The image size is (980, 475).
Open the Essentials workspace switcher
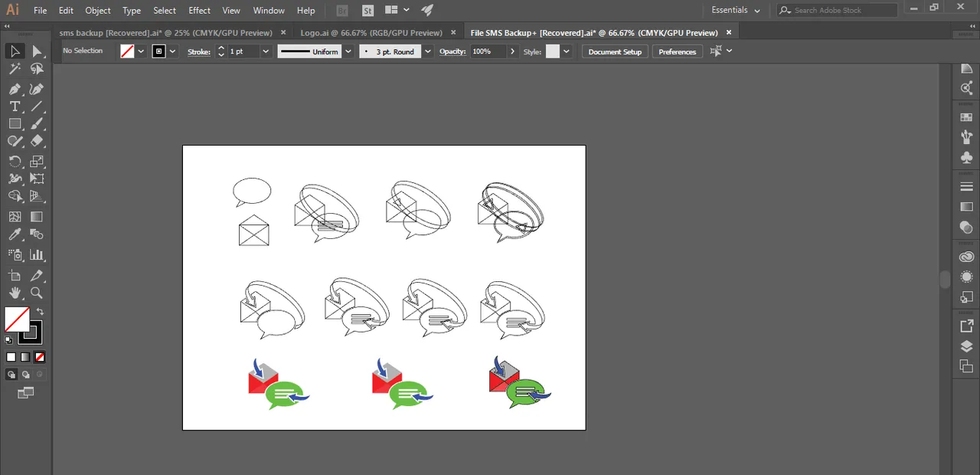pos(736,11)
